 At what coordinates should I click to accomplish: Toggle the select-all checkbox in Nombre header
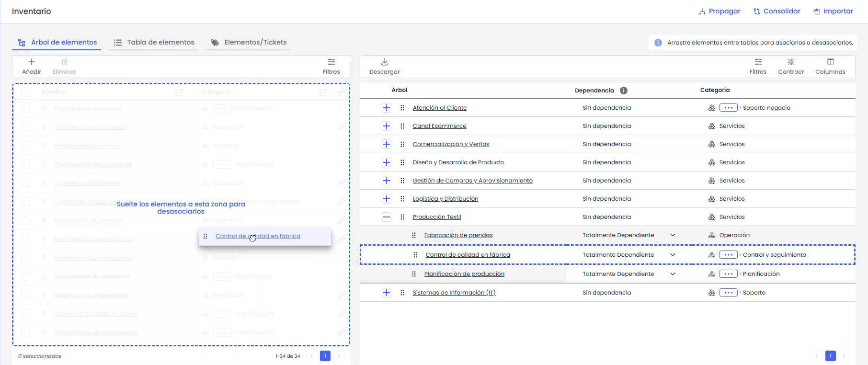pos(25,92)
